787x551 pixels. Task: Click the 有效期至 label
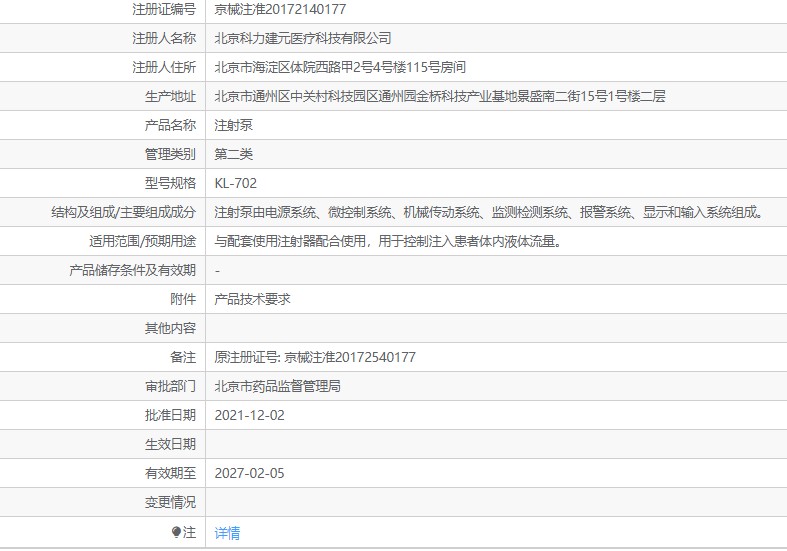(x=171, y=473)
